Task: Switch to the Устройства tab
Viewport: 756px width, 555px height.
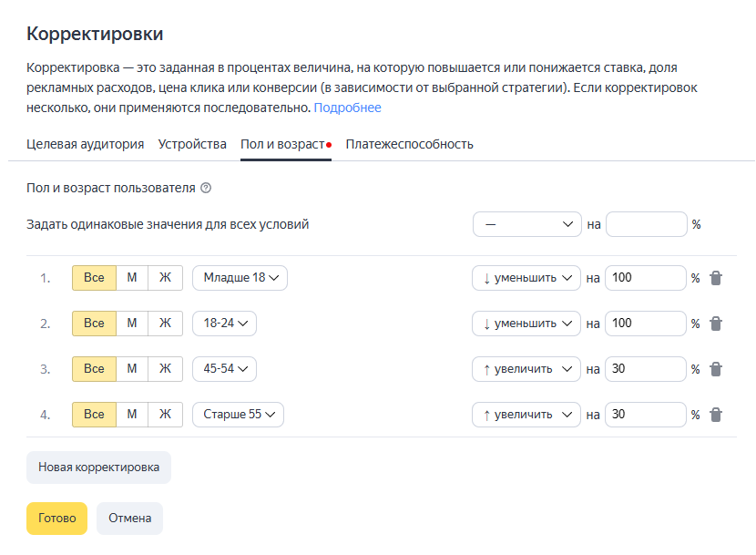Action: (x=192, y=144)
